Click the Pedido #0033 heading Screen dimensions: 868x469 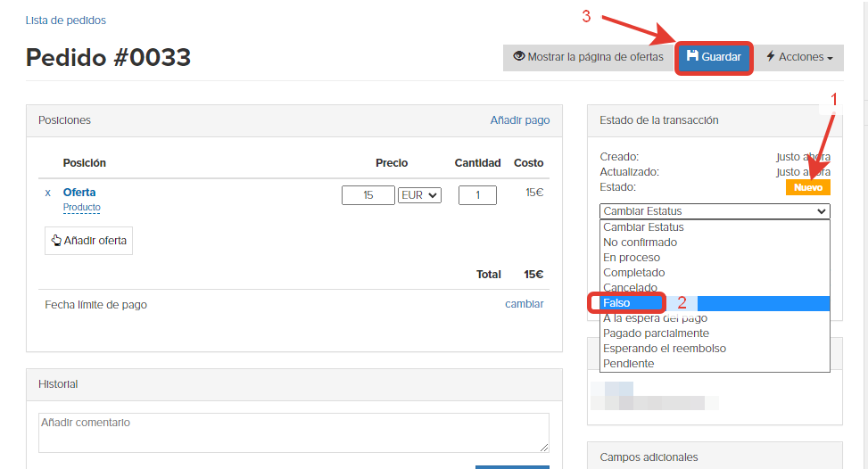pos(108,58)
